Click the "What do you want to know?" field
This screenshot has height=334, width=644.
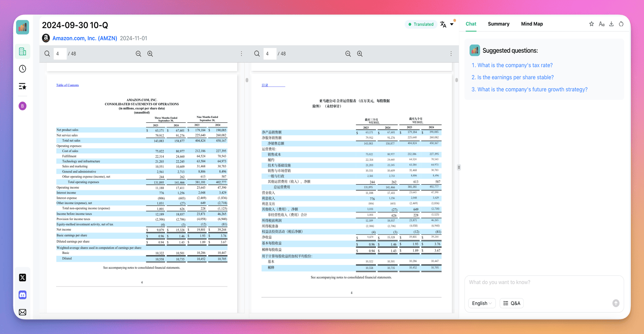click(544, 282)
